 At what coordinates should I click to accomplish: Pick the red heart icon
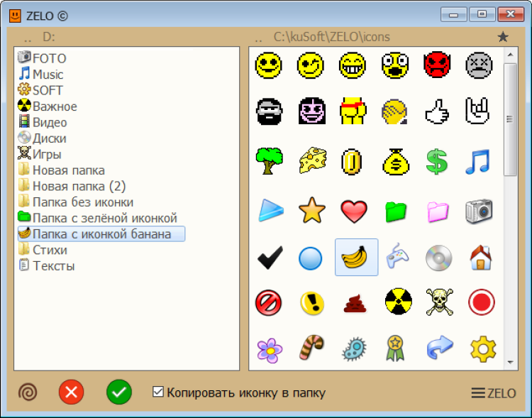353,210
